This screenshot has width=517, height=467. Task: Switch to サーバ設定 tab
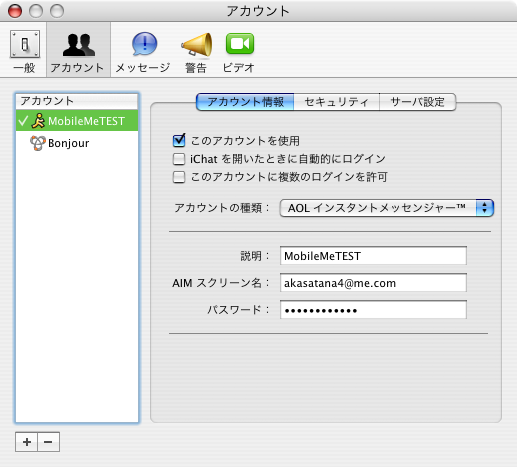[x=418, y=102]
